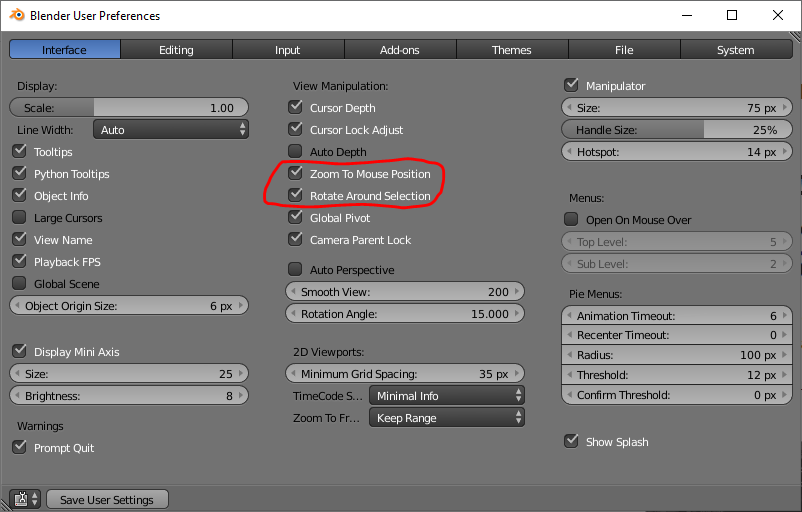Disable the Tooltips checkbox
The width and height of the screenshot is (802, 512).
(19, 151)
